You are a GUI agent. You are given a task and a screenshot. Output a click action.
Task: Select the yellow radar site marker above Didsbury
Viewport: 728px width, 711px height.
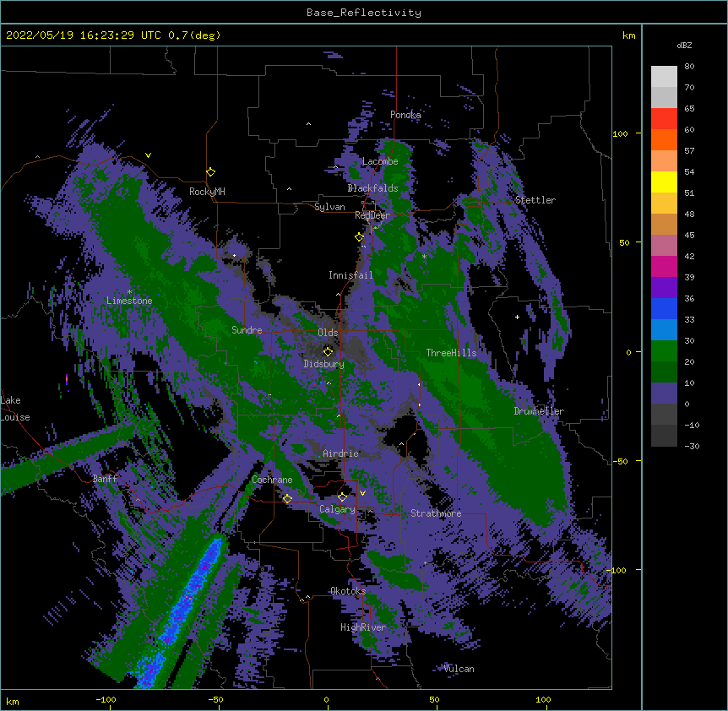coord(328,351)
